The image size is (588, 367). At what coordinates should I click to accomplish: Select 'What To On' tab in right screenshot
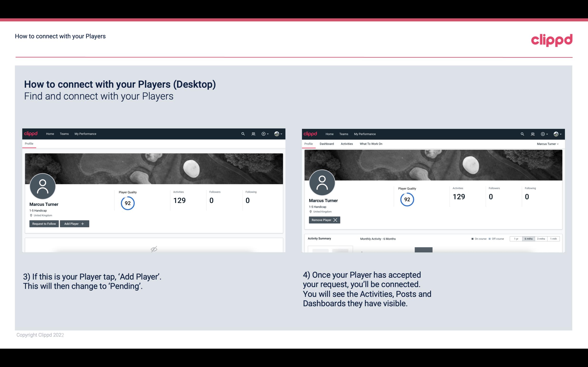(371, 144)
